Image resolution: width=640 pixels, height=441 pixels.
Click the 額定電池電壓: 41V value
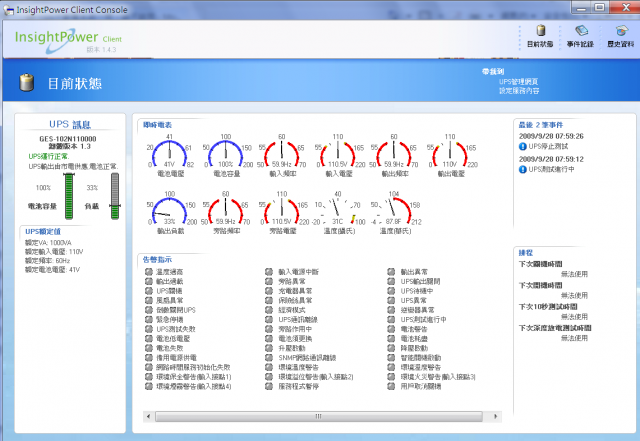pyautogui.click(x=52, y=270)
